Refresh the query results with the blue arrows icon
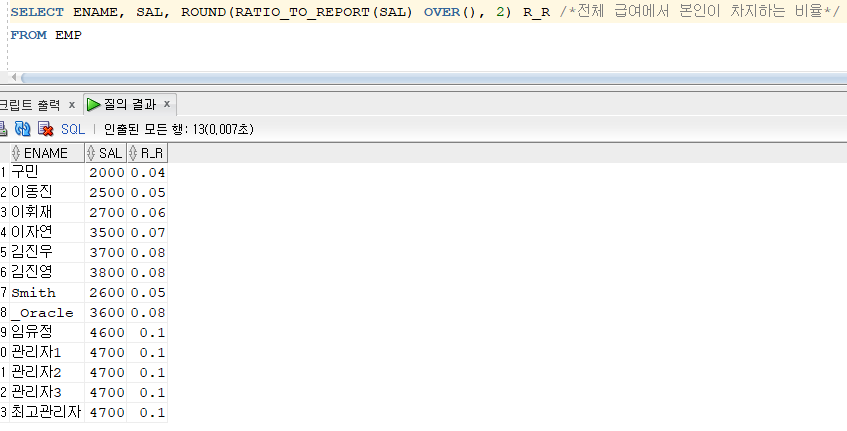The height and width of the screenshot is (431, 847). [23, 129]
